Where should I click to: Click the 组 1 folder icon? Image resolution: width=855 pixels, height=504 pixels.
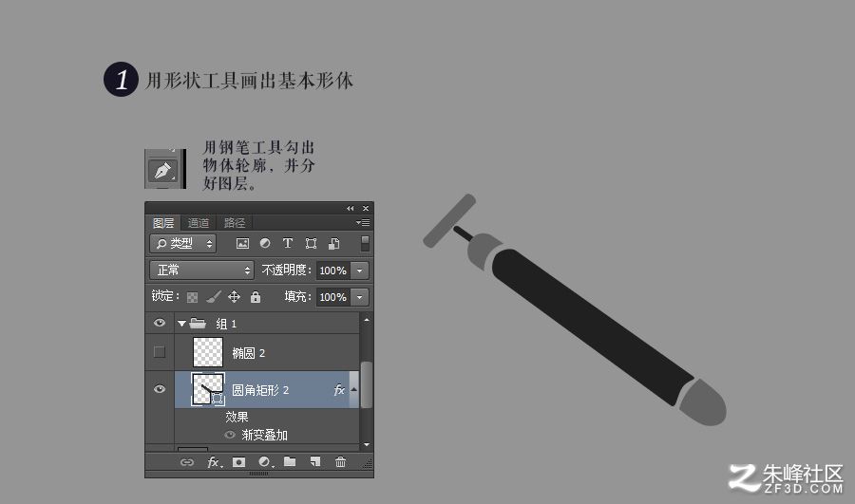coord(198,323)
